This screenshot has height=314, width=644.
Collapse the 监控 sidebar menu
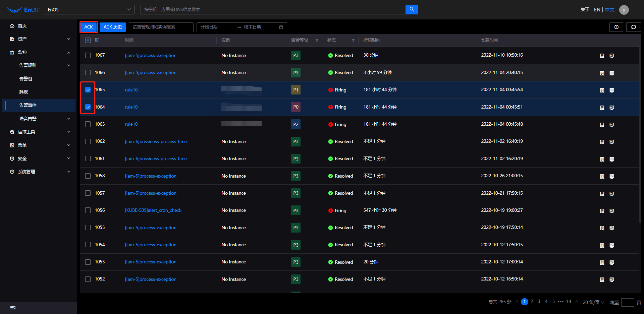(x=39, y=52)
